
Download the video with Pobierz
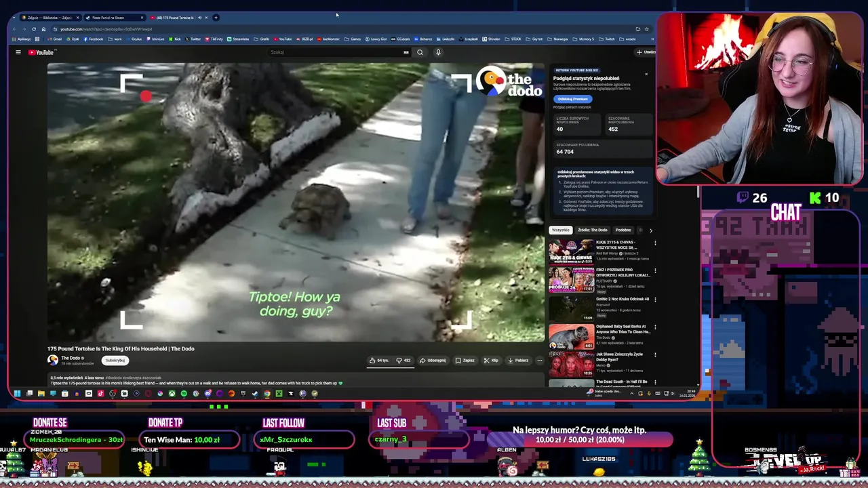[519, 361]
